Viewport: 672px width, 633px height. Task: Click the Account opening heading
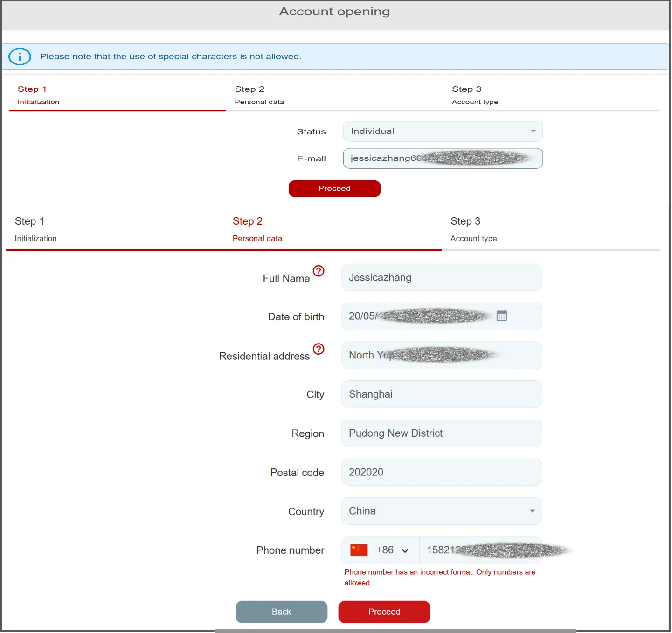click(x=334, y=12)
